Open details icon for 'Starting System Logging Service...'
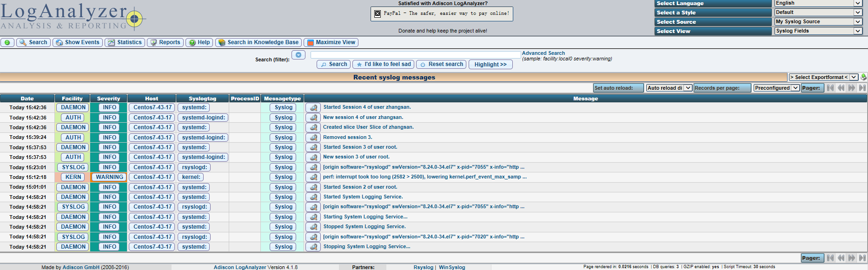Viewport: 868px width, 270px height. click(313, 217)
